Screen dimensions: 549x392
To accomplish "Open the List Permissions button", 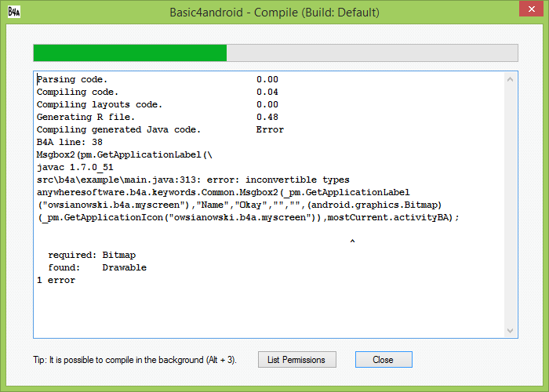I will [297, 359].
